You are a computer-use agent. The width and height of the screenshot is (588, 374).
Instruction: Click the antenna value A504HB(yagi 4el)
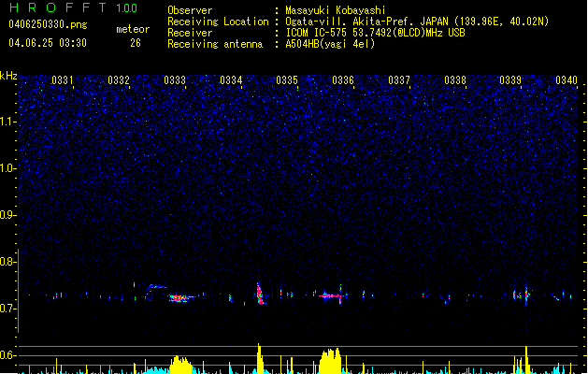pyautogui.click(x=330, y=44)
